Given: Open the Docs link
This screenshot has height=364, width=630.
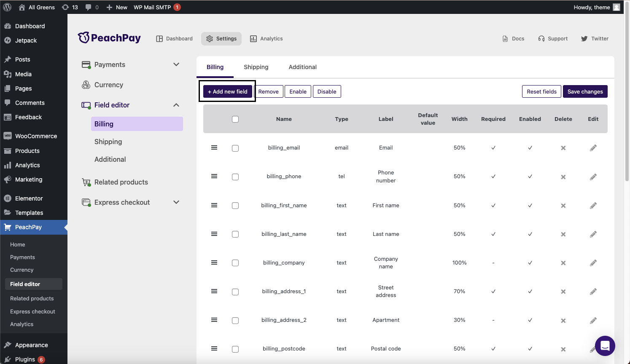Looking at the screenshot, I should (513, 38).
